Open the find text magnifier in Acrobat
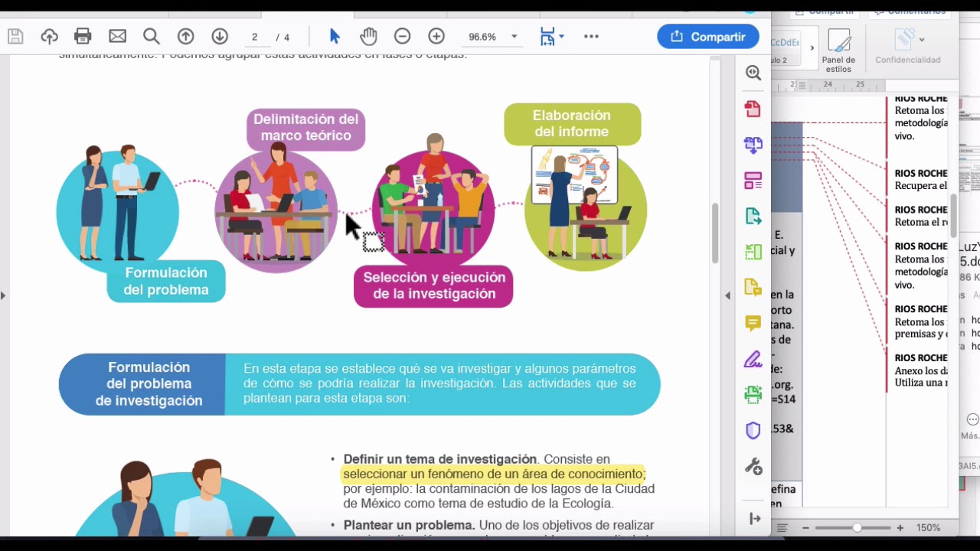Screen dimensions: 980x551 coord(152,36)
